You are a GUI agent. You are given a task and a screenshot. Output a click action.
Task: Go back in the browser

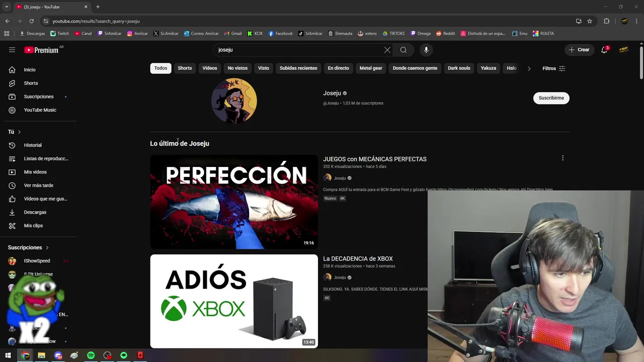pos(7,21)
